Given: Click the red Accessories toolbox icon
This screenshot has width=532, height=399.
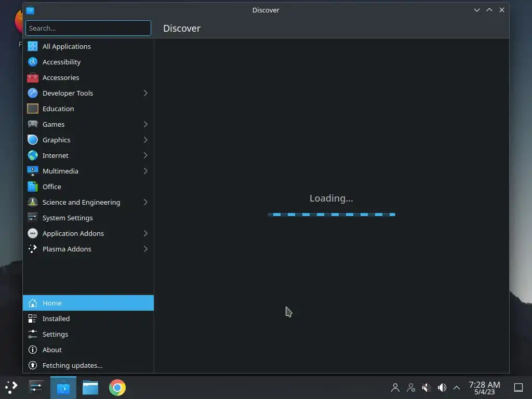Looking at the screenshot, I should click(x=33, y=77).
